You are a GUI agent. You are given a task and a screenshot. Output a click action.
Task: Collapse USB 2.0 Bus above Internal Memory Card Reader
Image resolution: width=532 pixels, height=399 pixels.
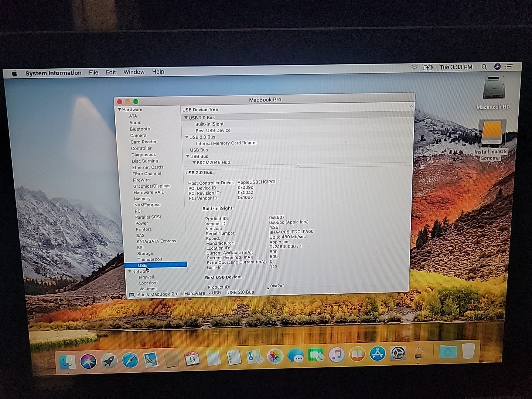(187, 137)
